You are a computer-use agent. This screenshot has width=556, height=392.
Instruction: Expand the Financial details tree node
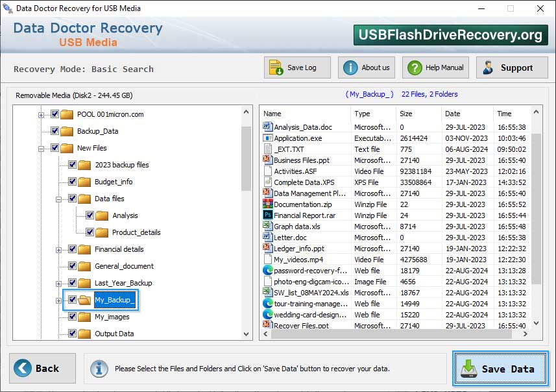click(x=58, y=250)
